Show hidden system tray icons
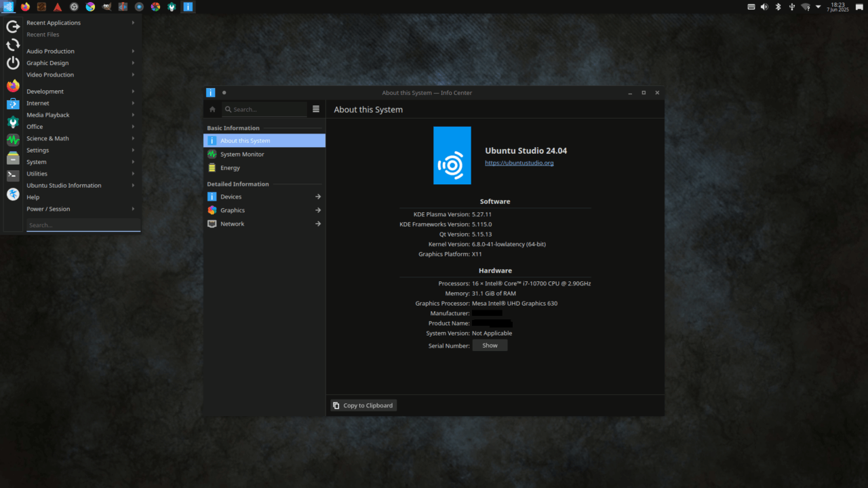The width and height of the screenshot is (868, 488). click(818, 7)
